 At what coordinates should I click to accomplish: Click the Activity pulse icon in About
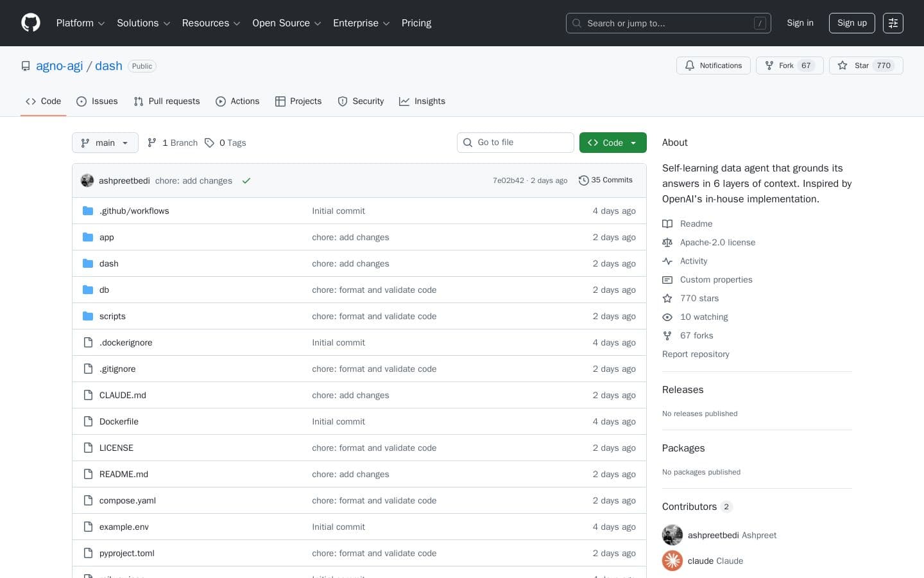[667, 261]
